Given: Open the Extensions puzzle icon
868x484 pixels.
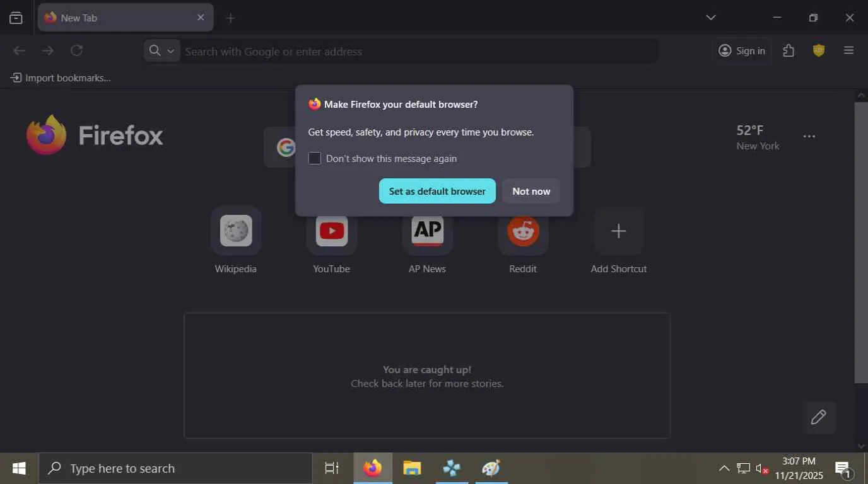Looking at the screenshot, I should pos(789,50).
